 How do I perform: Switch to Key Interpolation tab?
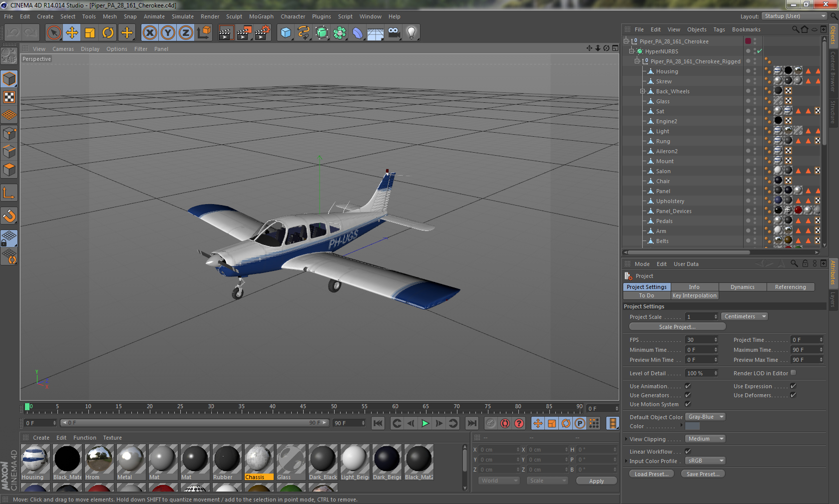click(x=694, y=295)
